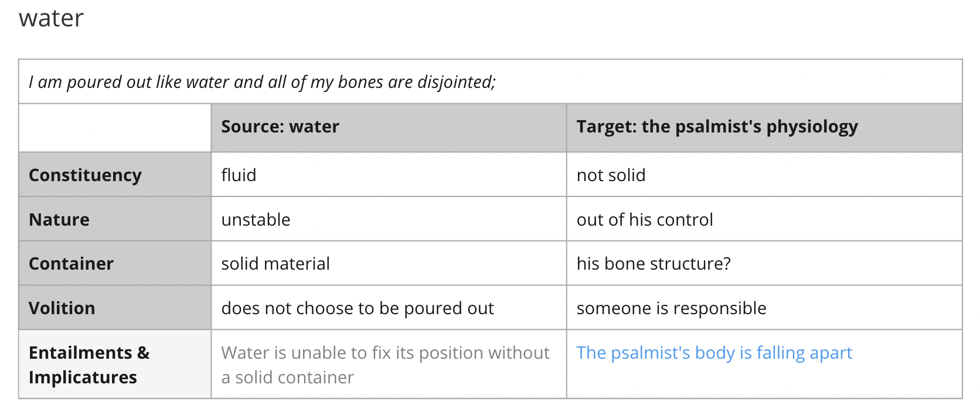Click the 'solid material' cell
This screenshot has width=980, height=415.
[x=389, y=263]
